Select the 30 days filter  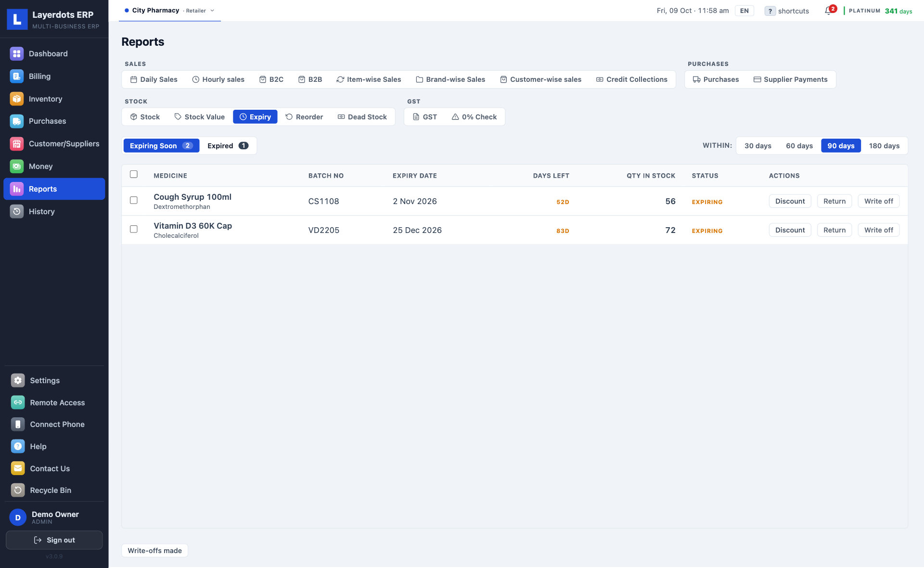tap(757, 146)
